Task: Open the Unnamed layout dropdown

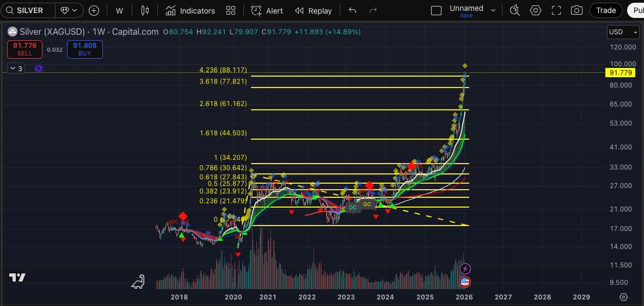Action: click(493, 10)
